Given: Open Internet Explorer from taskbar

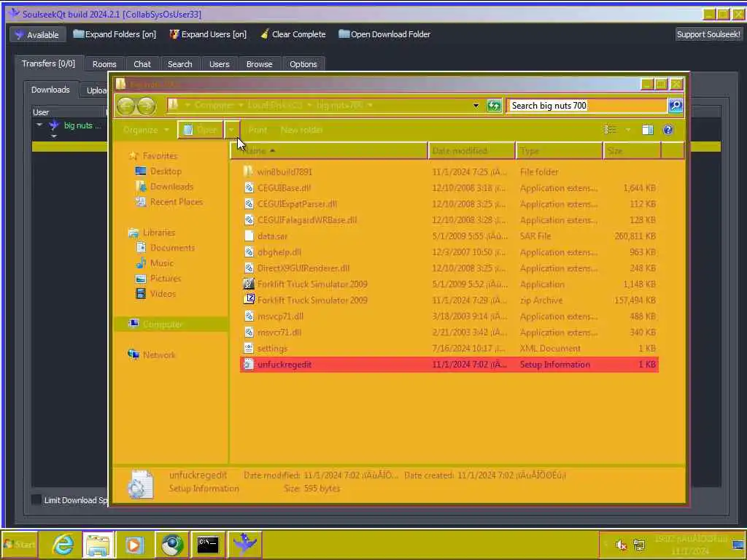Looking at the screenshot, I should point(63,544).
